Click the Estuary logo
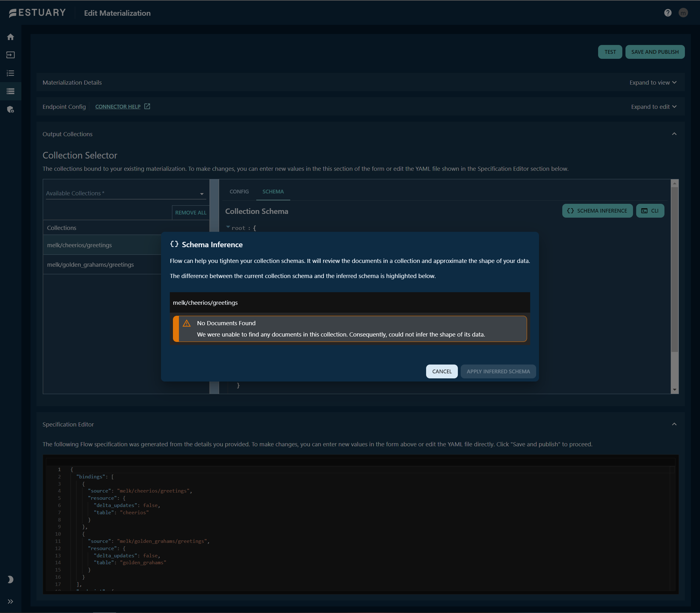 37,13
